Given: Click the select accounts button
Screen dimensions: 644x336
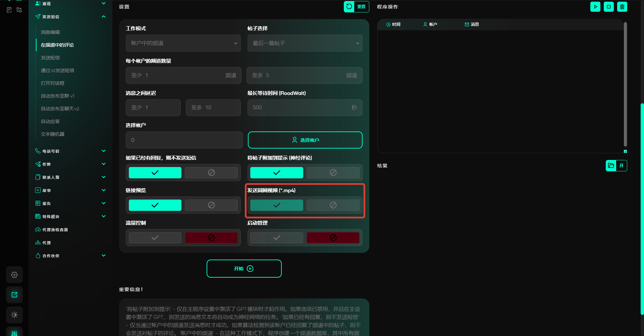Looking at the screenshot, I should coord(305,140).
